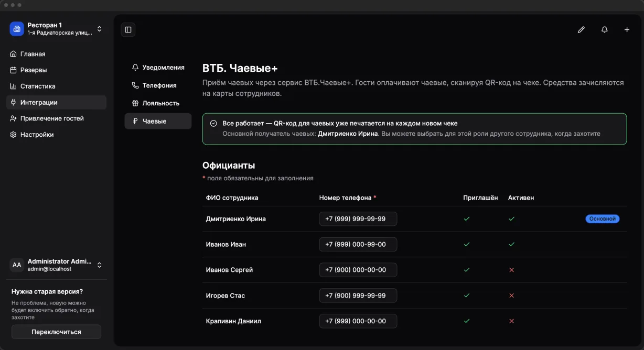Switch to the Телефония tab
This screenshot has width=644, height=350.
pos(158,85)
